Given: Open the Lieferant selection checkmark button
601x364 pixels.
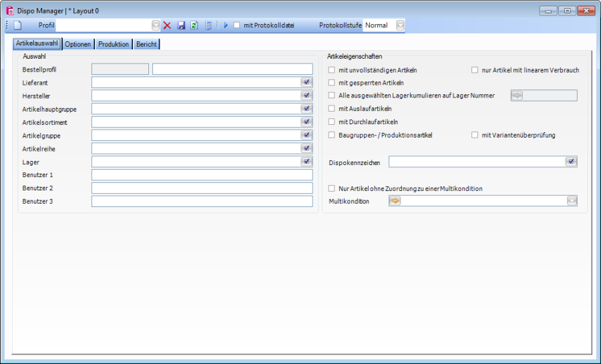Looking at the screenshot, I should 307,82.
